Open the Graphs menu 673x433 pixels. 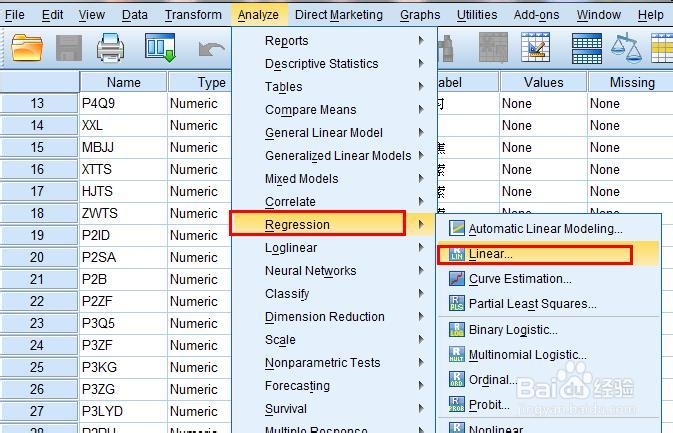(x=420, y=15)
